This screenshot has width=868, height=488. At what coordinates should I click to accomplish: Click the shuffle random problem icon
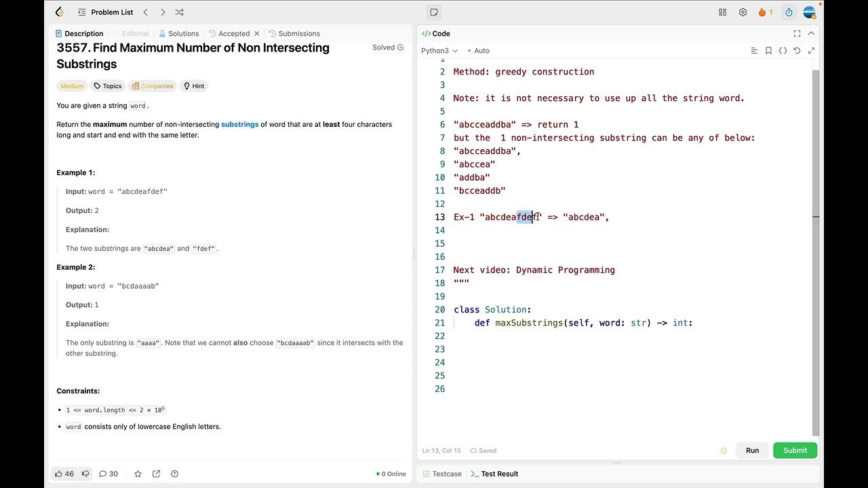(179, 12)
